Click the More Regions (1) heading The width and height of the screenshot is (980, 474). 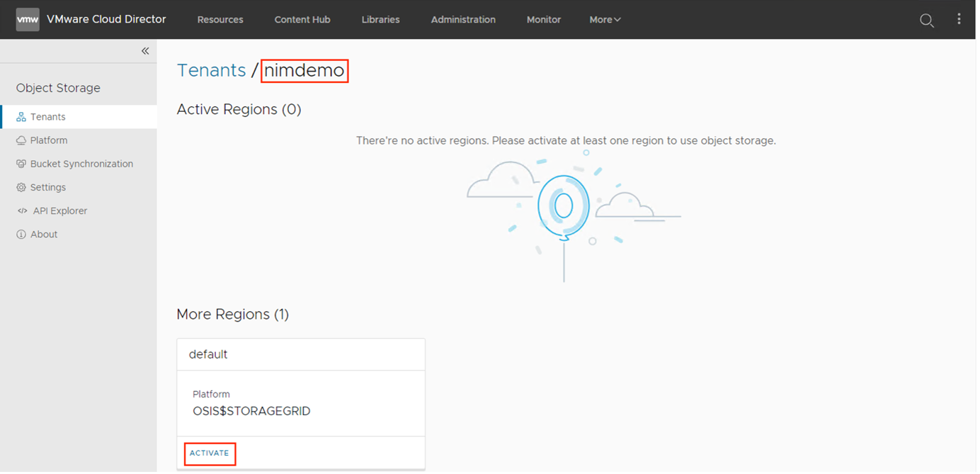233,315
